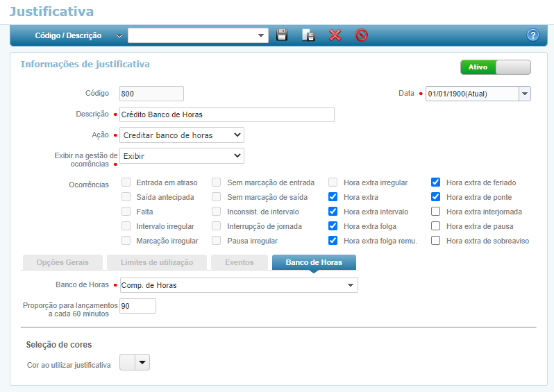This screenshot has width=554, height=392.
Task: Open the Limites de utilização tab
Action: pyautogui.click(x=156, y=262)
